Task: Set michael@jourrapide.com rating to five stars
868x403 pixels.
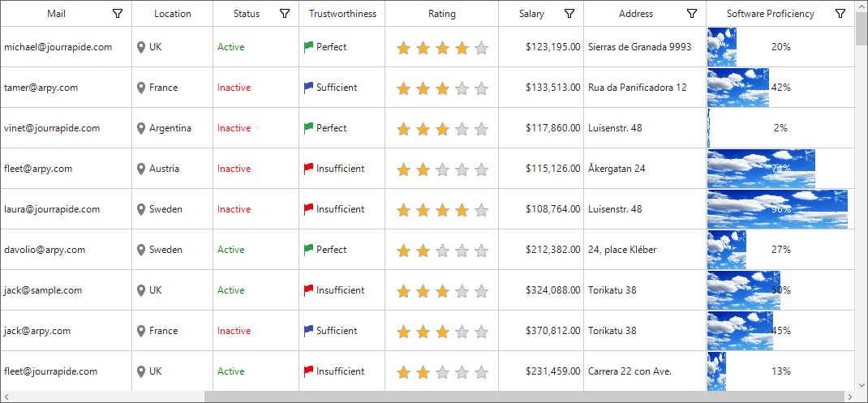Action: (x=482, y=48)
